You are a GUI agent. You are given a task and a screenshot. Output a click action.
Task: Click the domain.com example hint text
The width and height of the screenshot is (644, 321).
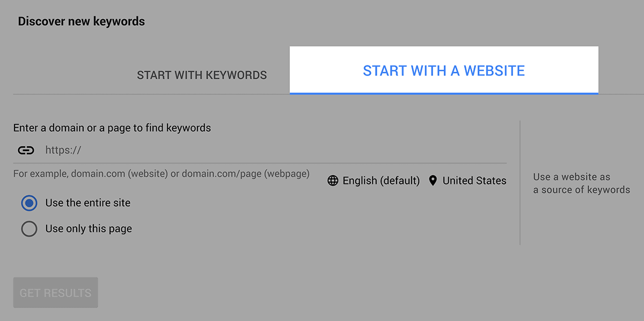tap(162, 174)
